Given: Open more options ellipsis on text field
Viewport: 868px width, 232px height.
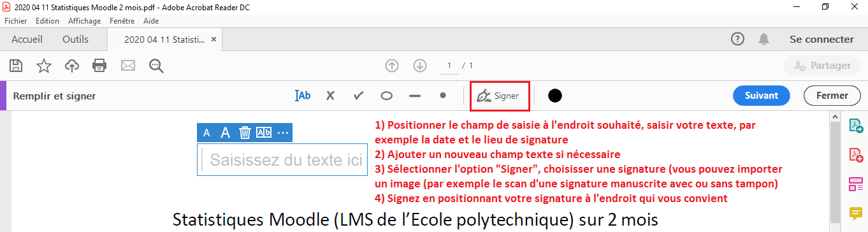Looking at the screenshot, I should 283,133.
